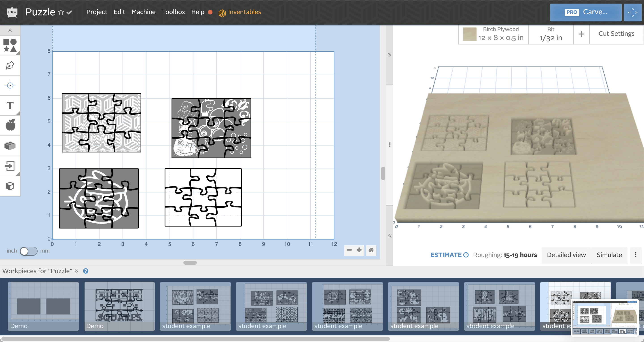Click the Easel PRO logo icon
The image size is (644, 342).
tap(12, 13)
